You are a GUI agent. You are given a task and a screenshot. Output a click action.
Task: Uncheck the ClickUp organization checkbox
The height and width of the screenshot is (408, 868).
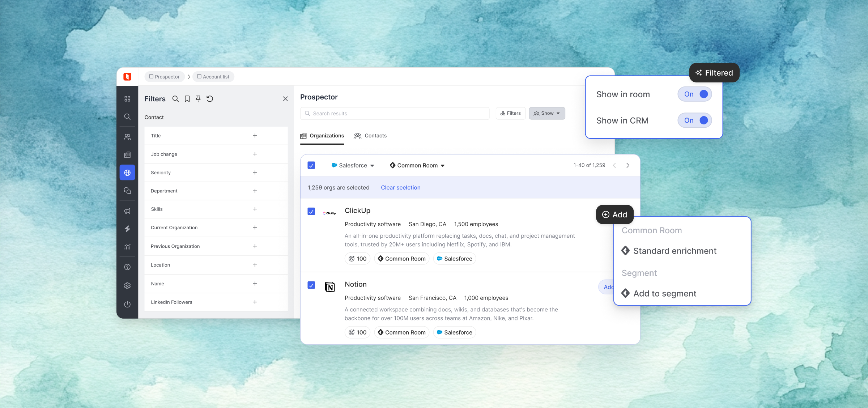(311, 211)
